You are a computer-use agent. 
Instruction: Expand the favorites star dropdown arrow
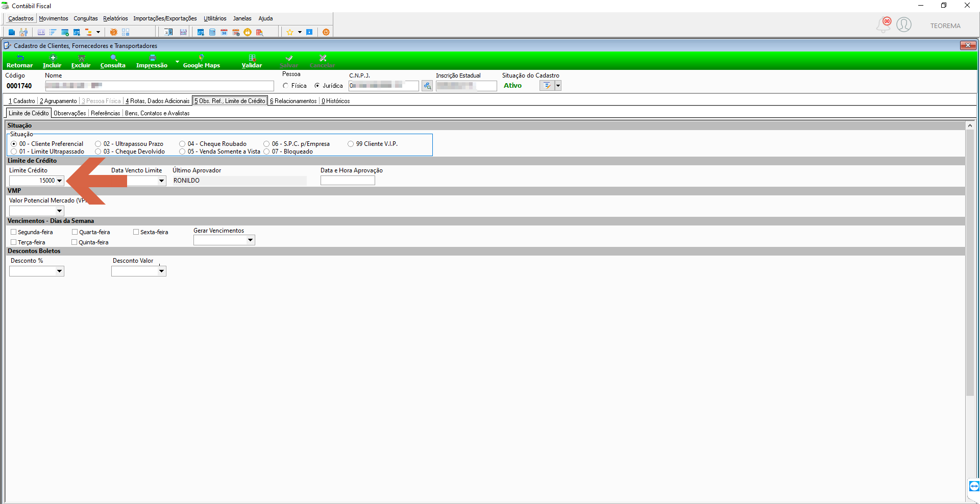click(x=300, y=32)
